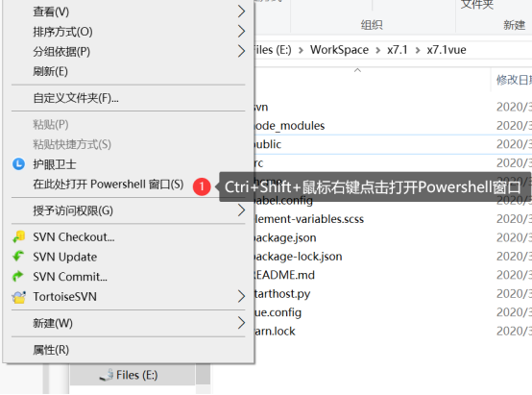Image resolution: width=532 pixels, height=395 pixels.
Task: Click the red number 1 marker
Action: tap(202, 186)
